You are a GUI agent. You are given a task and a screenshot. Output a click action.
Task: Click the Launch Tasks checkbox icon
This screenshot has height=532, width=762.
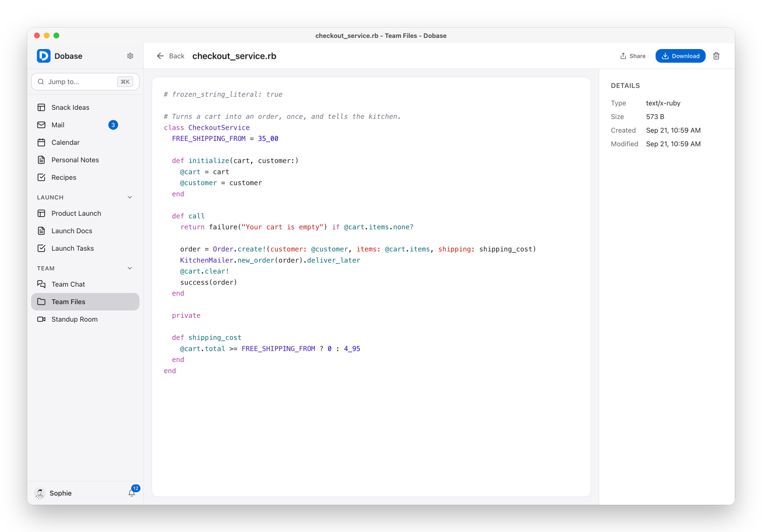(x=41, y=248)
